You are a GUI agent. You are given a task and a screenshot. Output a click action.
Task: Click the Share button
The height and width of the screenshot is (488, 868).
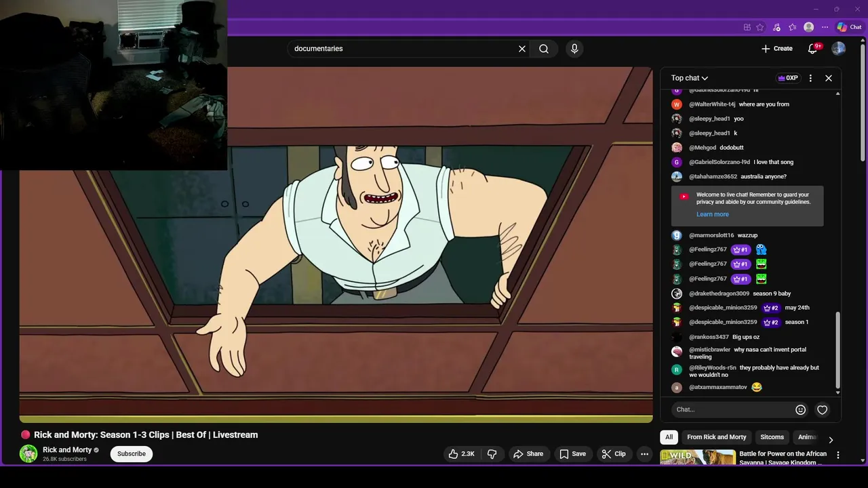528,453
